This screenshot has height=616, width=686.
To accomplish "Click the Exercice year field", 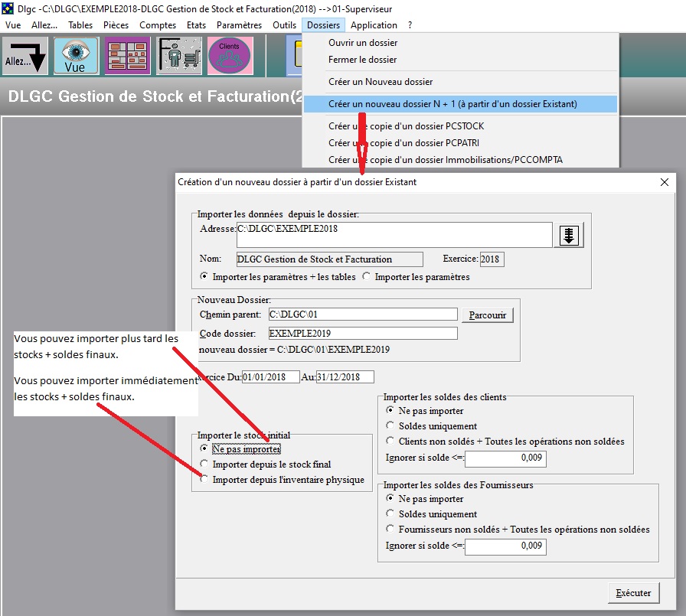I will click(492, 259).
